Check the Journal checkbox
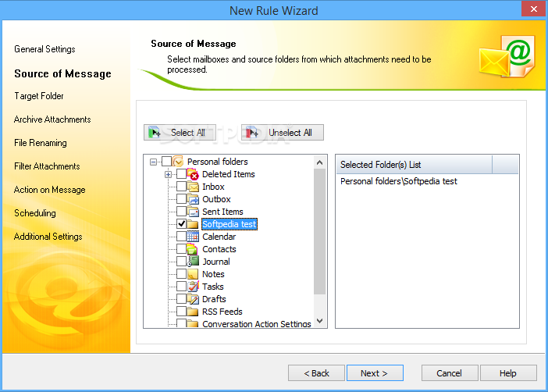The height and width of the screenshot is (392, 548). pyautogui.click(x=181, y=262)
